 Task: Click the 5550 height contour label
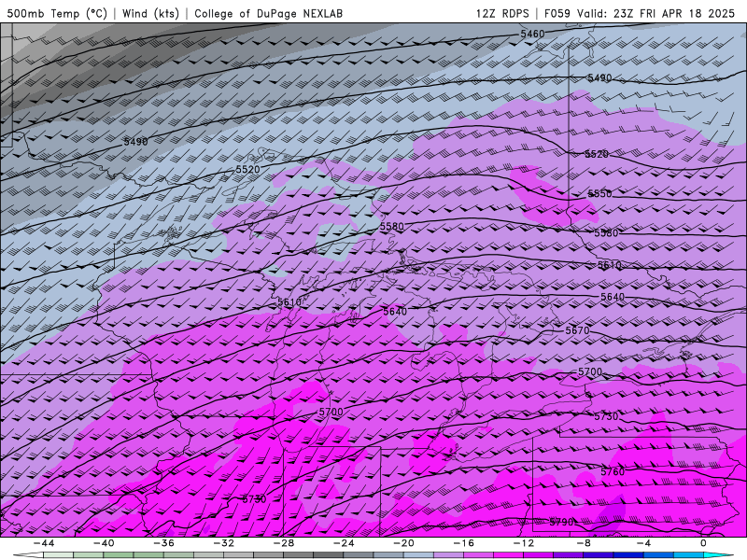click(x=599, y=194)
